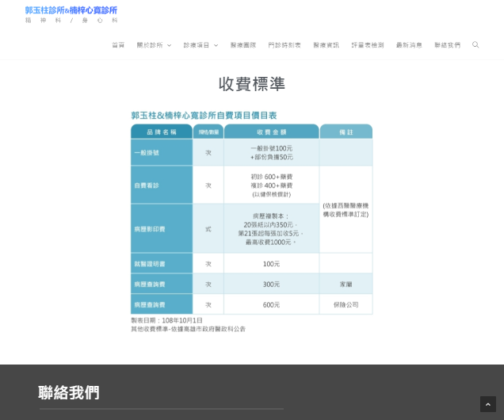Screen dimensions: 504x420
Task: Click the 收費標準 page heading
Action: 252,84
